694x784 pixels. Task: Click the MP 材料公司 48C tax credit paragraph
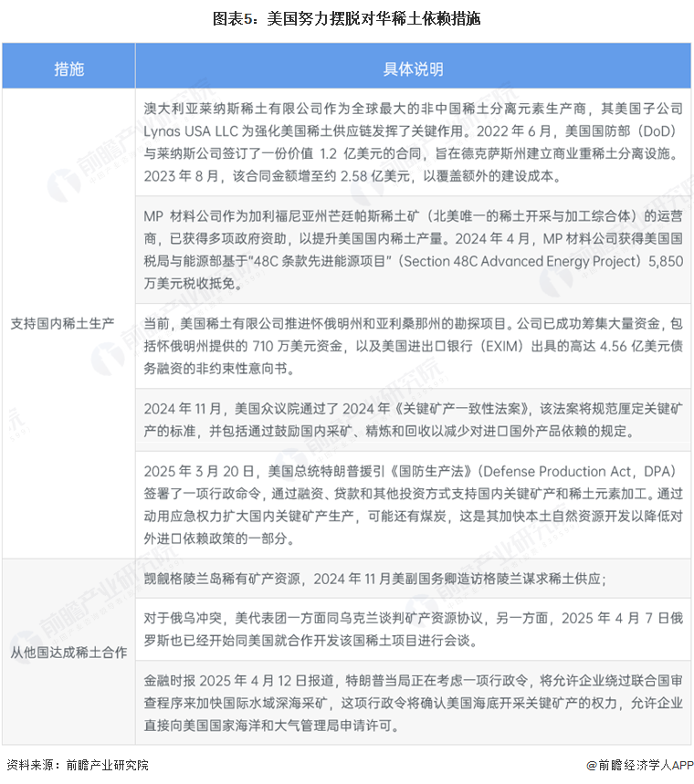414,250
